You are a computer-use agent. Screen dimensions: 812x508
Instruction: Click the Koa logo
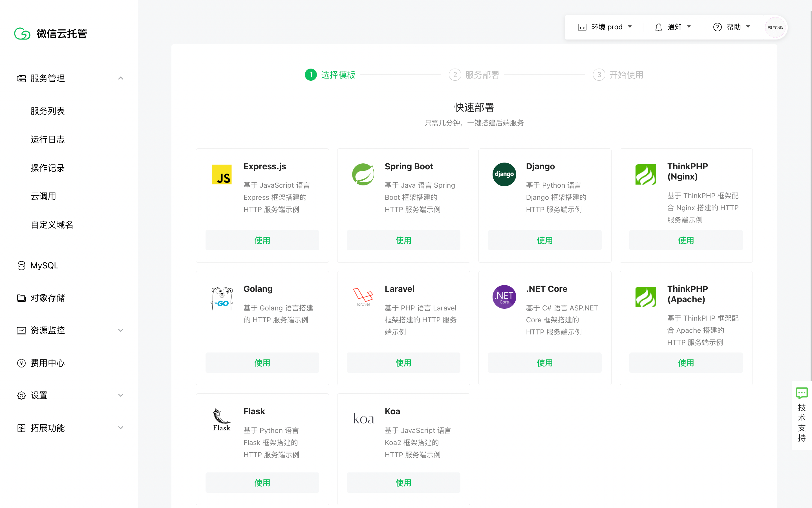tap(364, 419)
